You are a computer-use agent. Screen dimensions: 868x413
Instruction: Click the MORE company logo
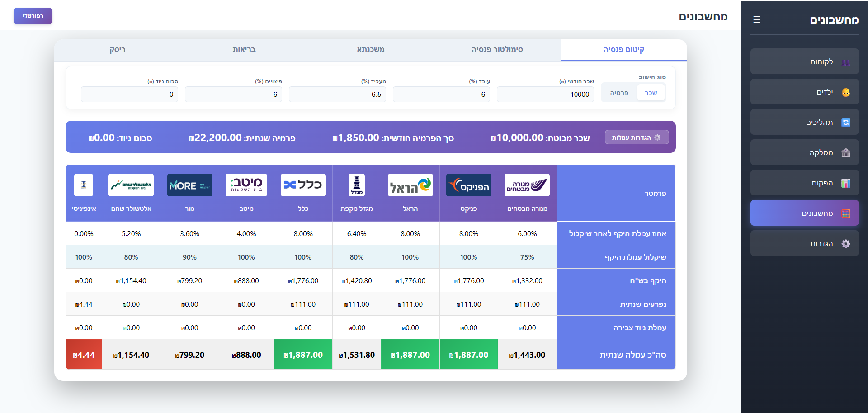coord(190,185)
